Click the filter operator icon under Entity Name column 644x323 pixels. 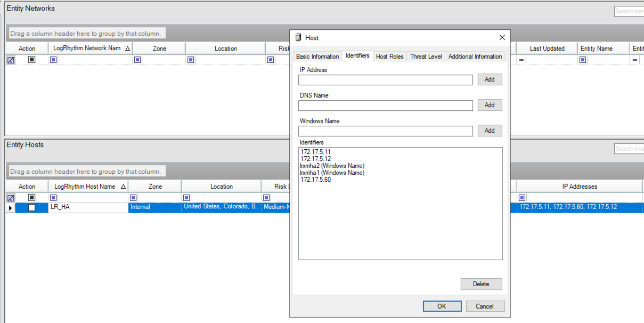coord(583,60)
